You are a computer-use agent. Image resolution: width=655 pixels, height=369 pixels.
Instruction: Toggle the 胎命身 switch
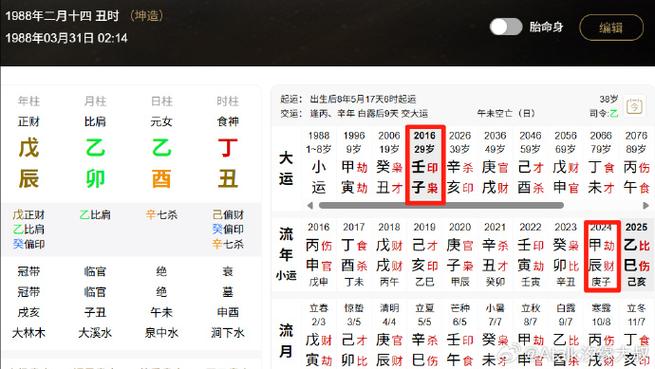(506, 27)
